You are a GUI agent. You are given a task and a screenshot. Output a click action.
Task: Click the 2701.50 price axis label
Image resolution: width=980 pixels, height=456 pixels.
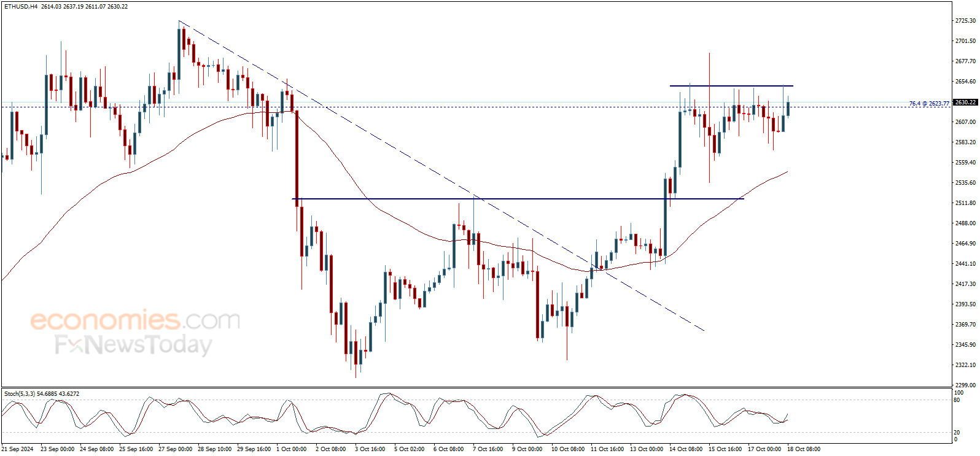point(965,41)
